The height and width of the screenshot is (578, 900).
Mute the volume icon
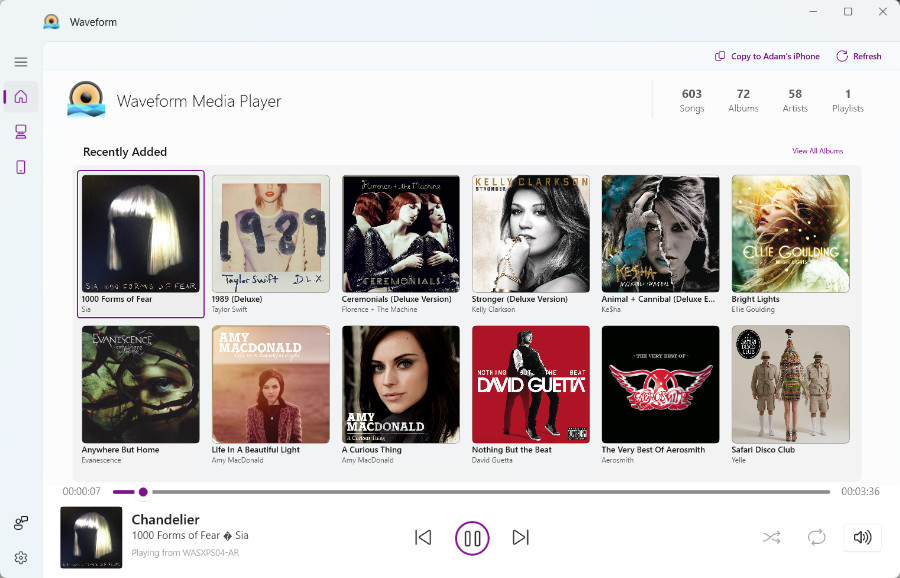[x=862, y=537]
